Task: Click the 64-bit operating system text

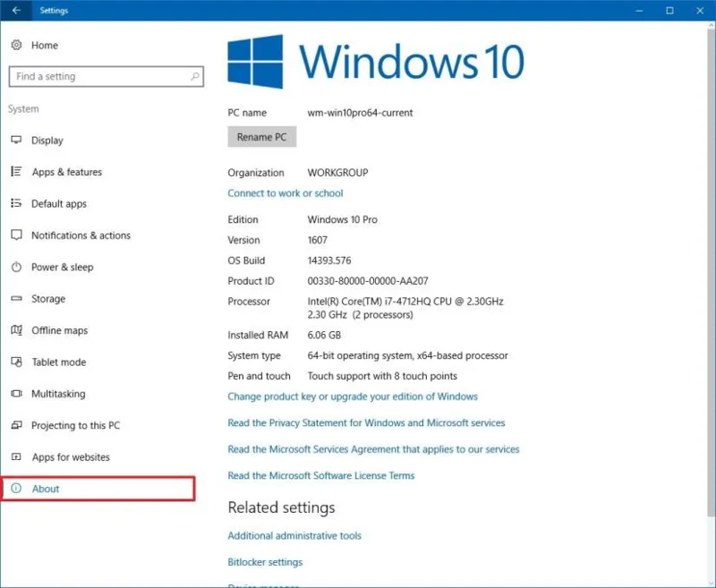Action: point(407,355)
